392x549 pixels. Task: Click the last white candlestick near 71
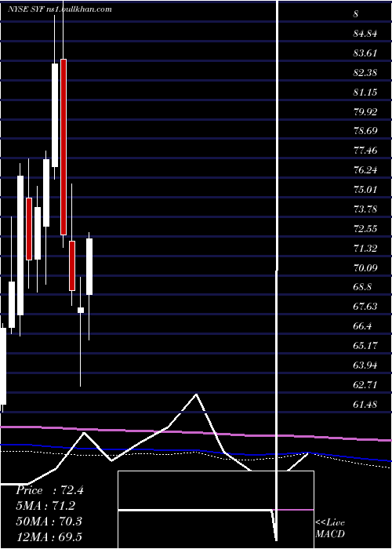click(89, 267)
